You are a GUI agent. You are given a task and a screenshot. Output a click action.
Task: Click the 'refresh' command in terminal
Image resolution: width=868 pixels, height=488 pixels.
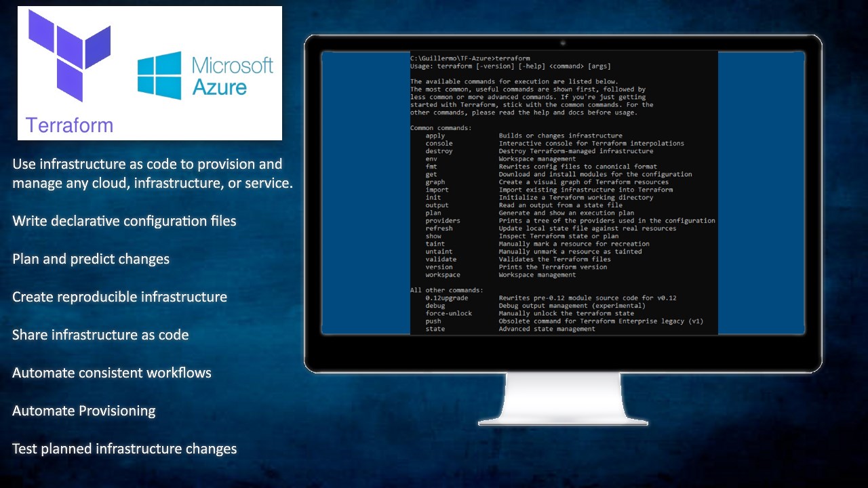click(x=439, y=228)
